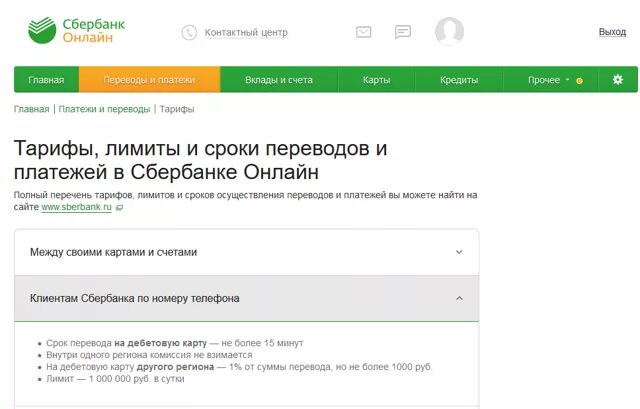Click external link icon next to www.sberbank.ru

point(119,208)
